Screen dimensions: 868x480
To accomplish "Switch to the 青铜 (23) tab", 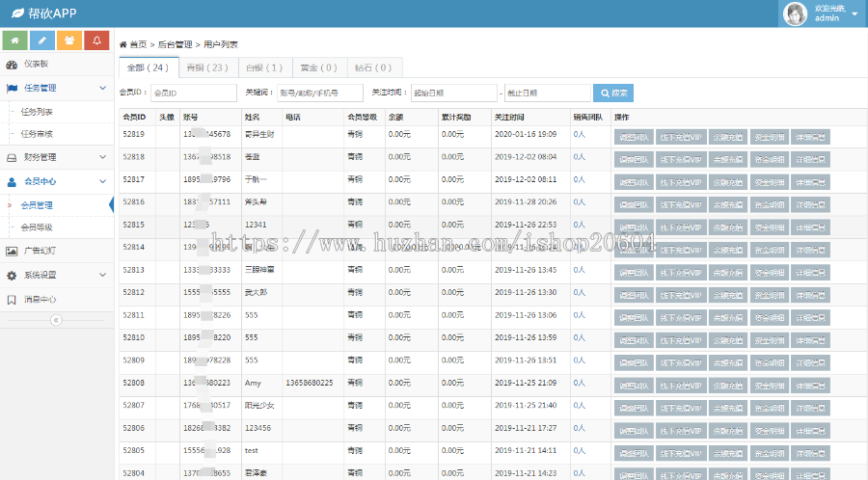I will 207,67.
